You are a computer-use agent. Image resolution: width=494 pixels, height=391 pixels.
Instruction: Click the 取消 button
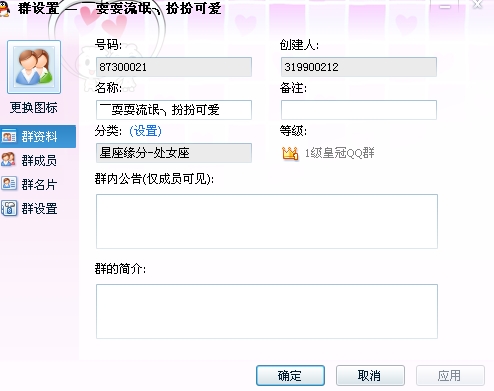(x=370, y=376)
